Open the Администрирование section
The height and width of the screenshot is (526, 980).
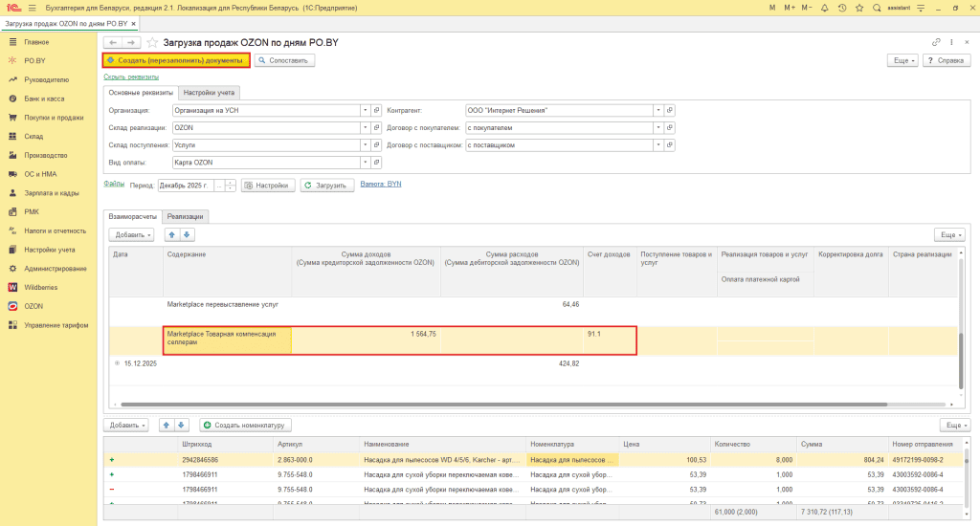[x=55, y=269]
